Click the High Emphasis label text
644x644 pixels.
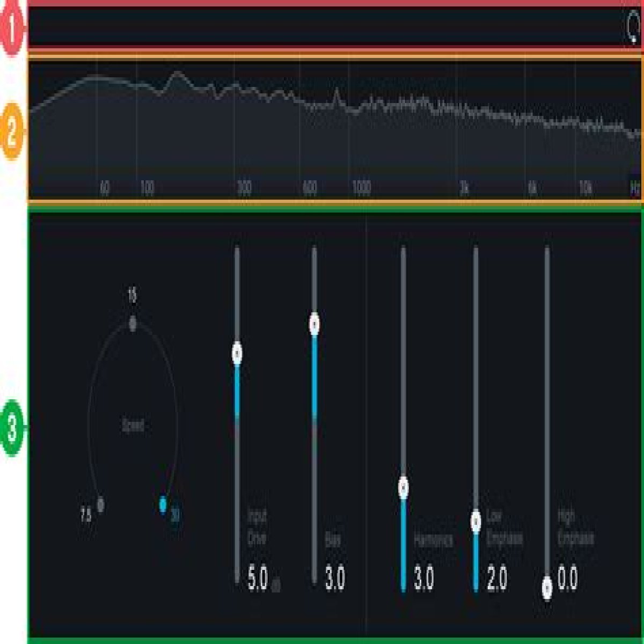576,527
